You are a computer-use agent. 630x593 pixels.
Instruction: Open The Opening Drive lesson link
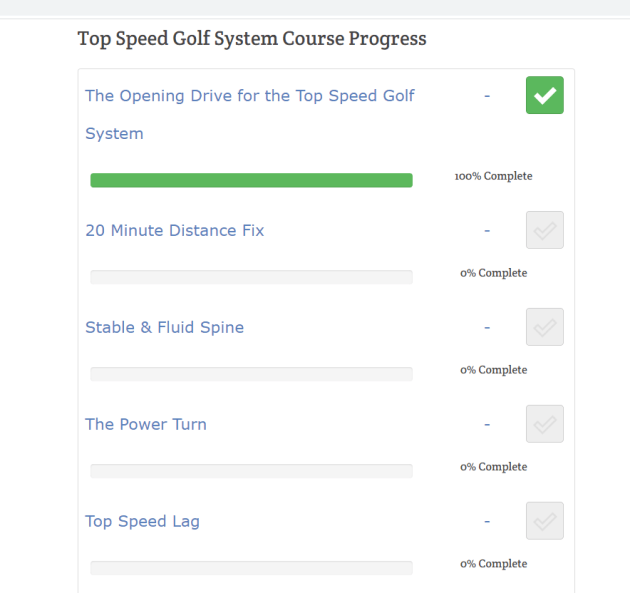pyautogui.click(x=249, y=96)
